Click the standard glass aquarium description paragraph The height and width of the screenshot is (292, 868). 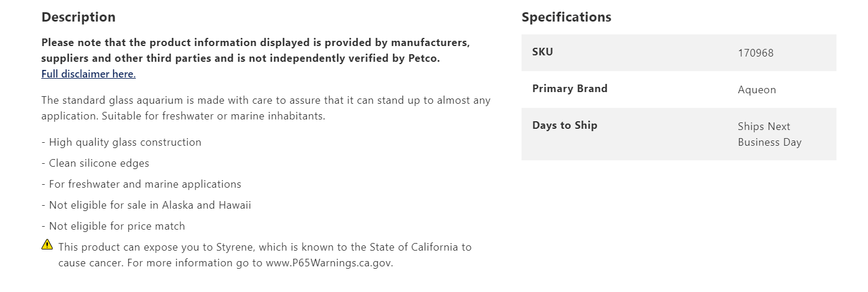[265, 108]
